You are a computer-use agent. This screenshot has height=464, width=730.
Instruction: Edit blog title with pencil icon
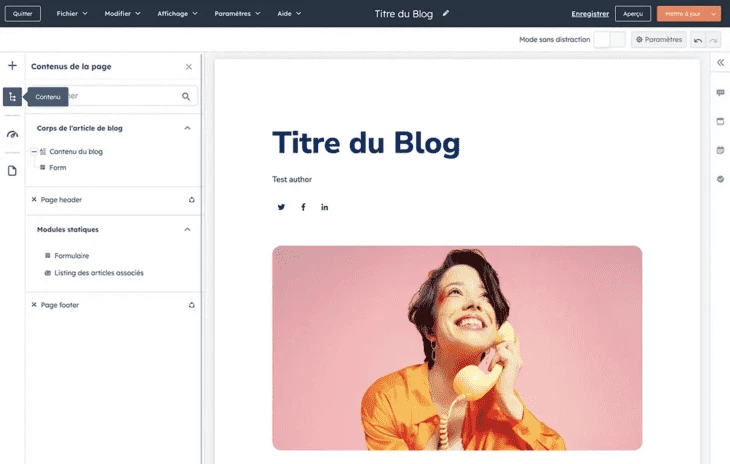[446, 13]
